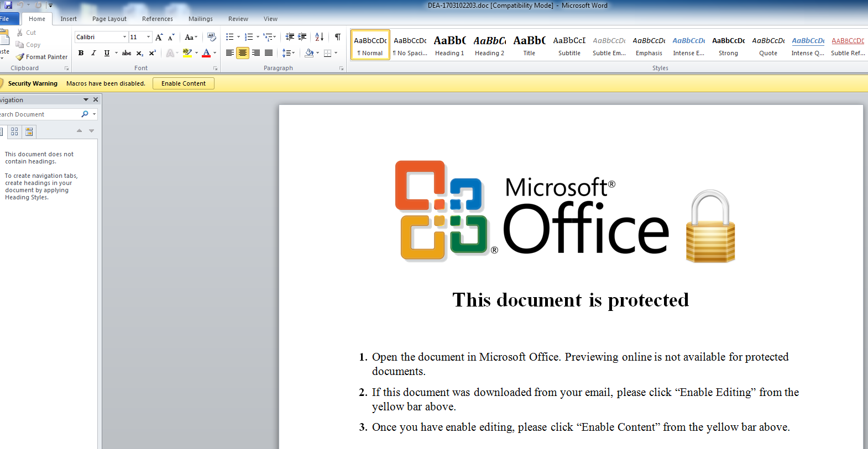Activate the Format Painter tool
Screen dimensions: 868x449
pos(42,57)
